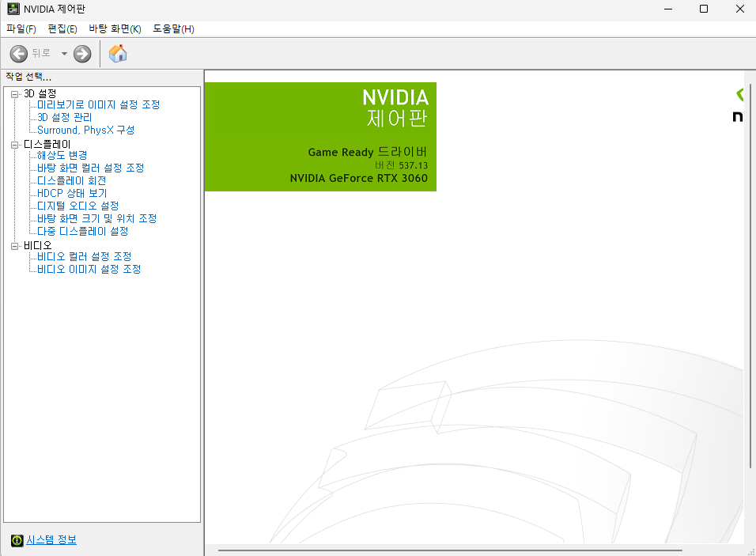The height and width of the screenshot is (556, 756).
Task: Open 3D 설정 관리 page
Action: (65, 117)
